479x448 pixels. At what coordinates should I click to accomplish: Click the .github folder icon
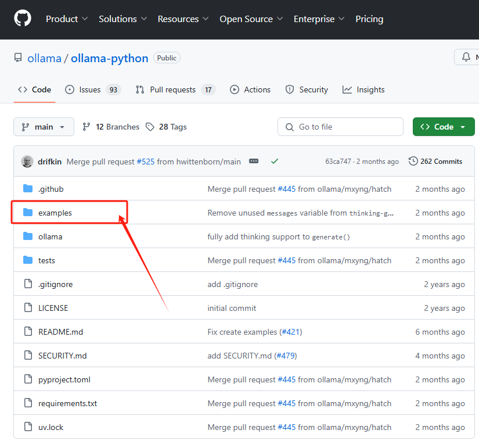coord(28,188)
